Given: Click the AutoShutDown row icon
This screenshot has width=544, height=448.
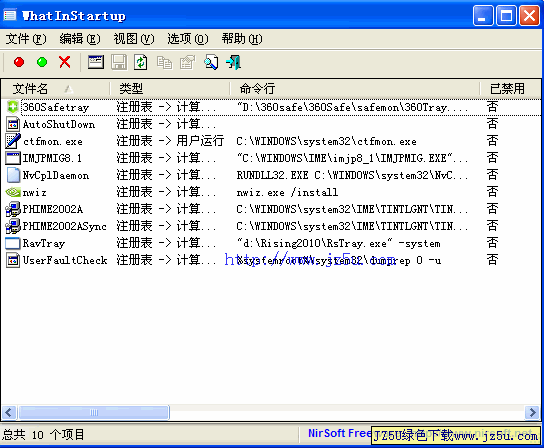Looking at the screenshot, I should pyautogui.click(x=13, y=124).
